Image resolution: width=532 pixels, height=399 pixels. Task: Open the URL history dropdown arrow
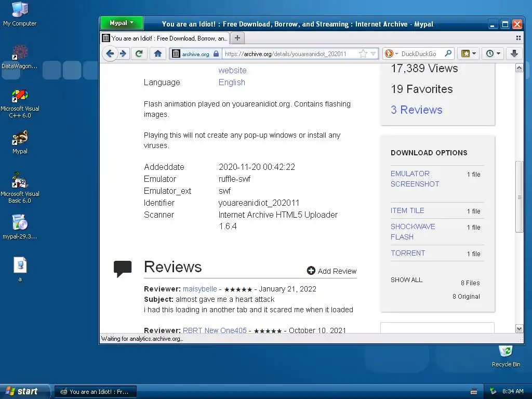(373, 54)
